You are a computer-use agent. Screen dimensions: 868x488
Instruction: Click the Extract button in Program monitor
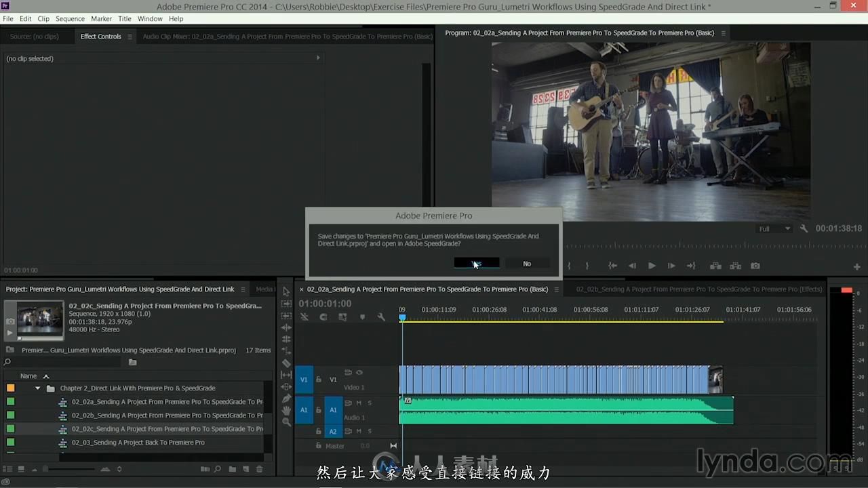735,266
